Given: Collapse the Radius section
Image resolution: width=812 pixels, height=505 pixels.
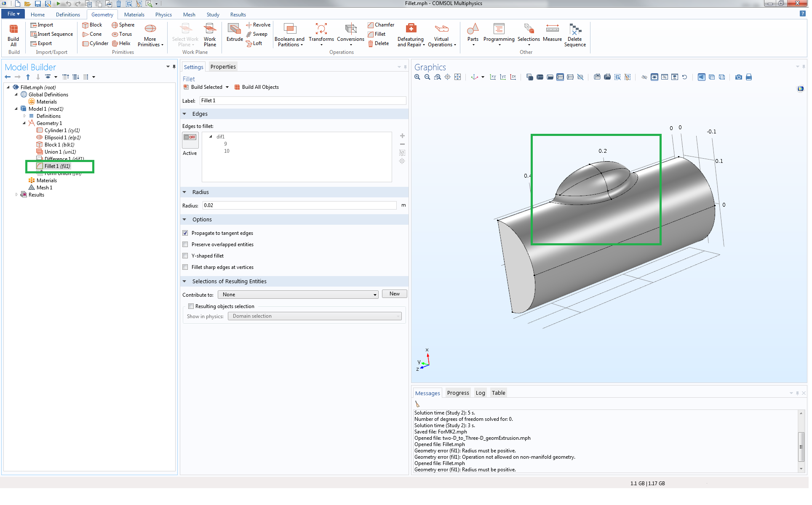Looking at the screenshot, I should click(x=184, y=192).
